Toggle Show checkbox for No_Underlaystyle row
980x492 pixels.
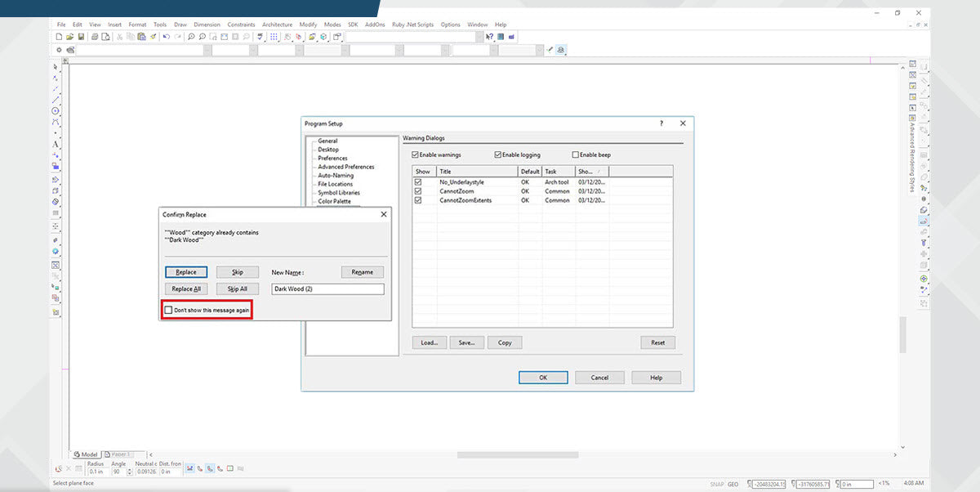pos(418,182)
